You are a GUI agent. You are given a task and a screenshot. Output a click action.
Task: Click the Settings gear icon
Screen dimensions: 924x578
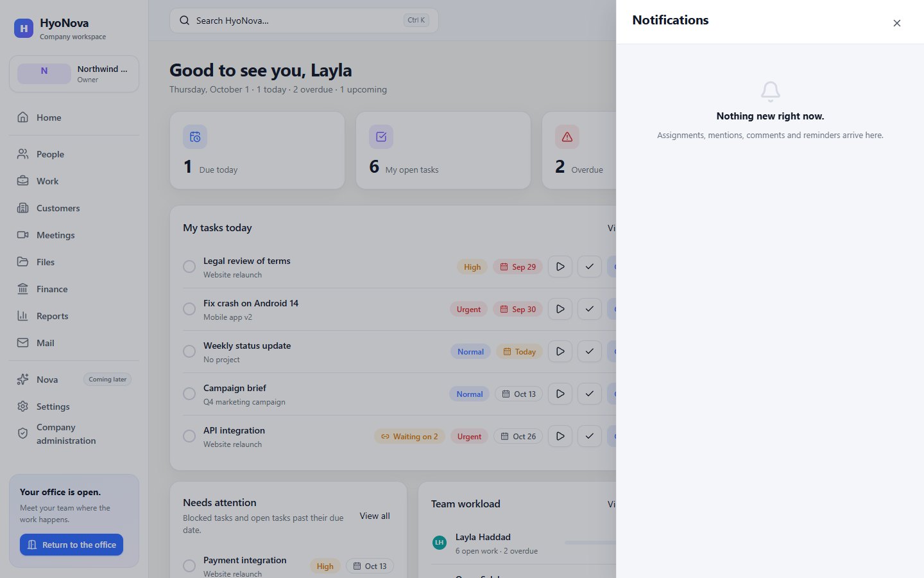pos(23,407)
